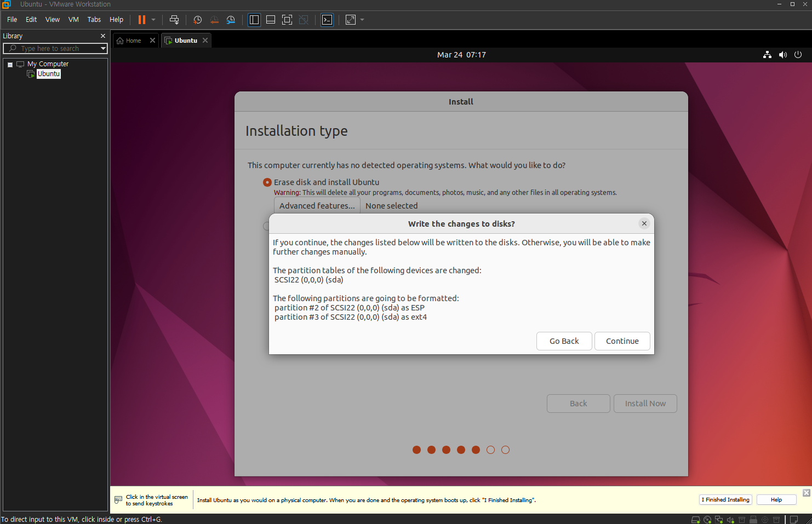Click the date and time in the Ubuntu top bar

click(x=461, y=55)
